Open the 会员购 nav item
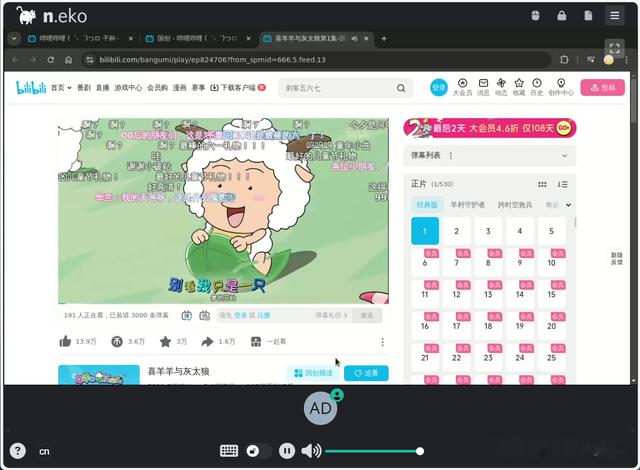The image size is (640, 470). tap(158, 87)
